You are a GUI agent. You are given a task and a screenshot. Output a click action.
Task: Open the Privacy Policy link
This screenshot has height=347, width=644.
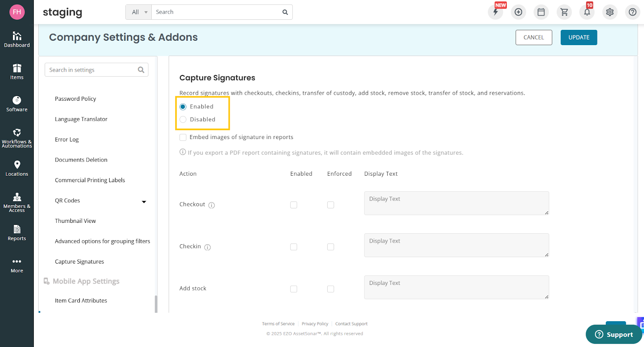(x=315, y=324)
